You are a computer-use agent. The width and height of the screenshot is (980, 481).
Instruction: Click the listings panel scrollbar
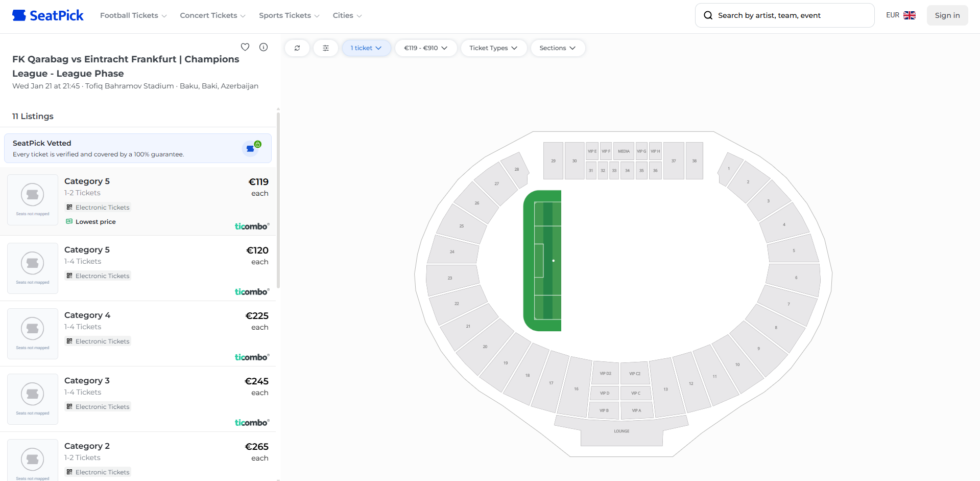coord(278,199)
